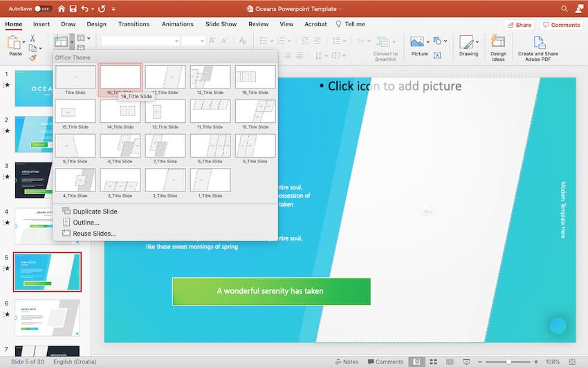
Task: Click the Share button
Action: (x=519, y=25)
